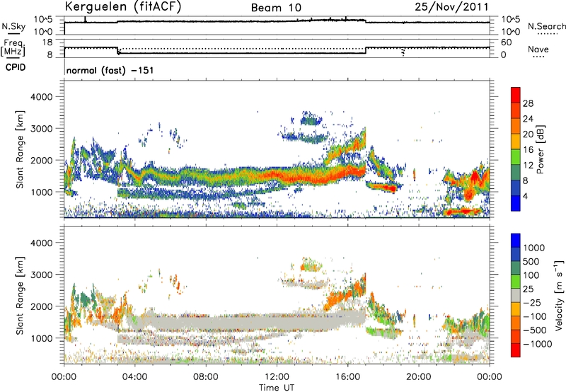Click the '18' frequency axis tick label
Screen dimensions: 566x392
tap(47, 42)
